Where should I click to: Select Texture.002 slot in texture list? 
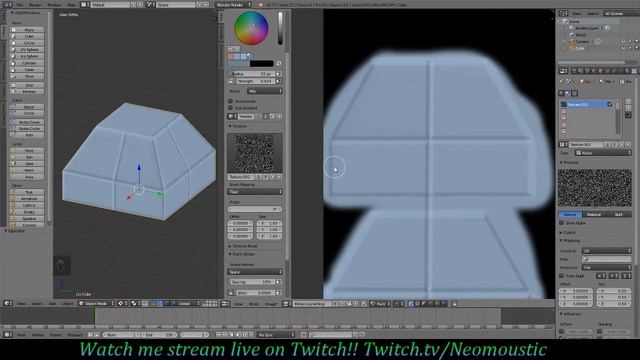pyautogui.click(x=587, y=104)
